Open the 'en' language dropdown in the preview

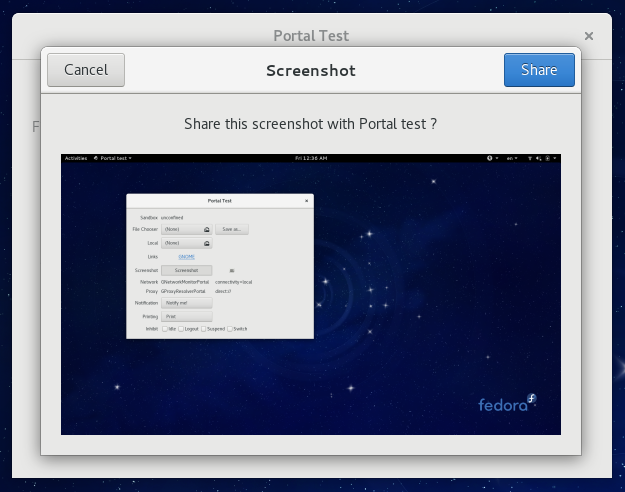pos(512,158)
